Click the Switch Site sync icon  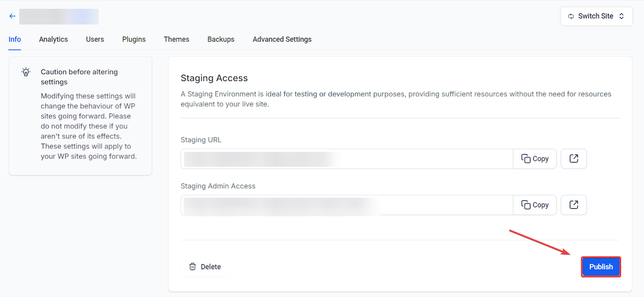pos(571,16)
